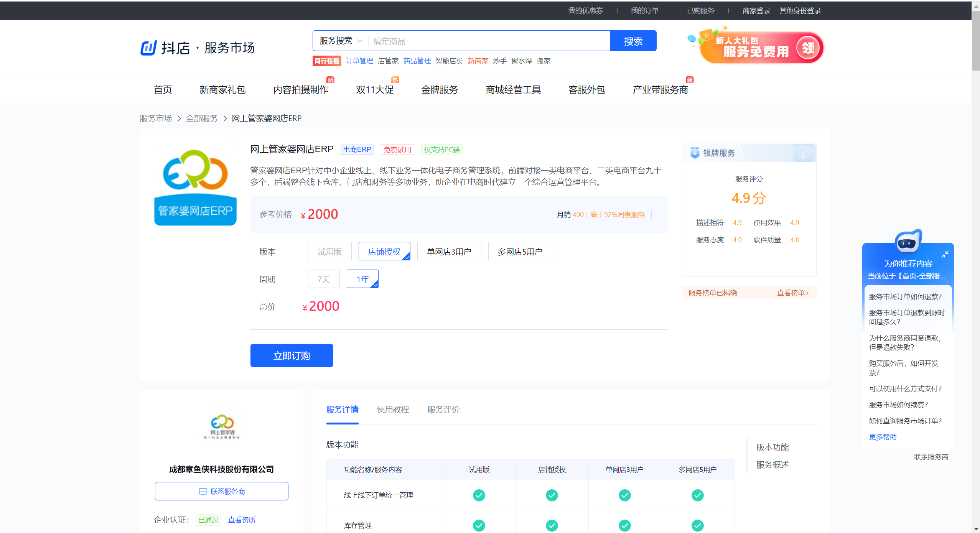980x533 pixels.
Task: Open 内容拍摄制作 navigation item
Action: tap(301, 90)
